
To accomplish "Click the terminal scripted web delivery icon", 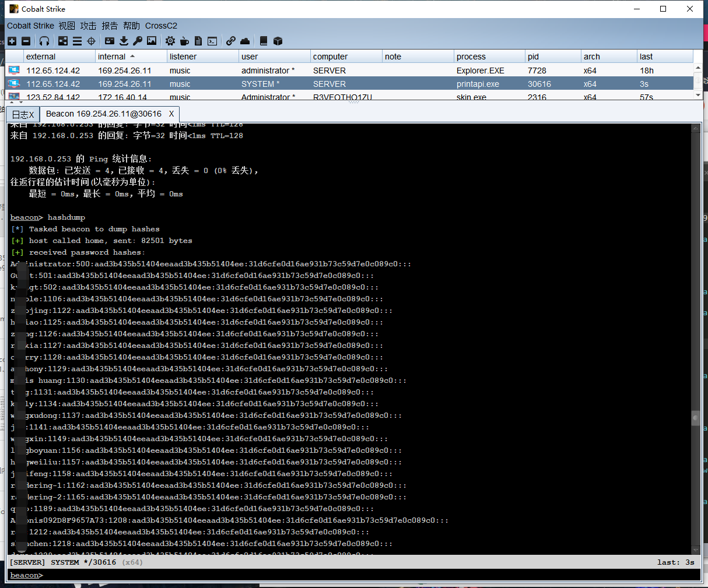I will pos(212,41).
